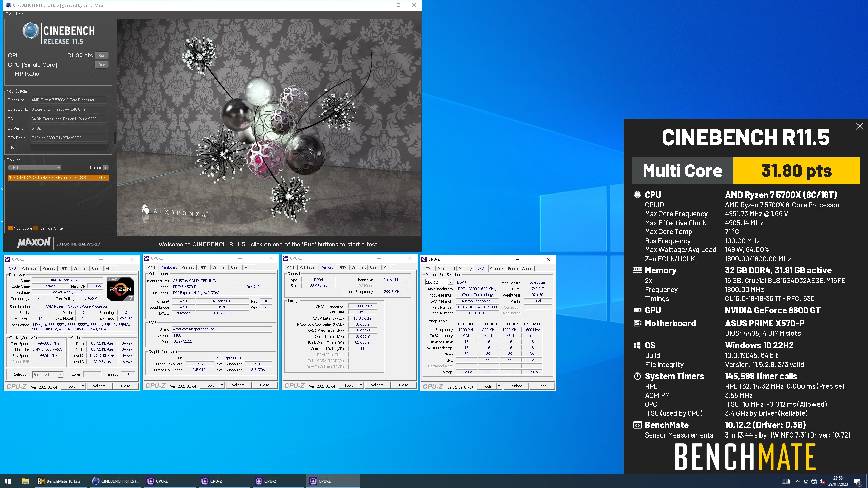868x488 pixels.
Task: Expand the Ranking CPU dropdown
Action: [x=35, y=168]
